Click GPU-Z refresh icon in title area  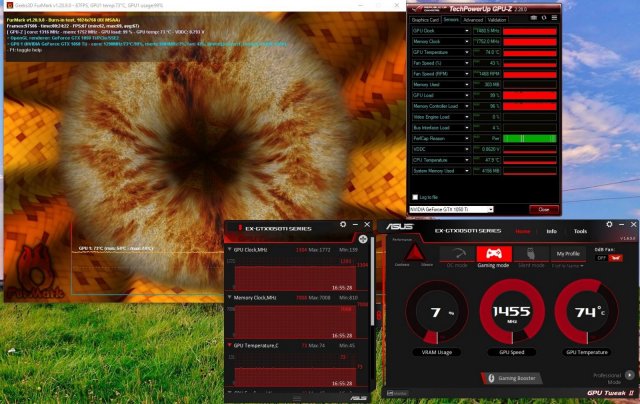(x=544, y=18)
